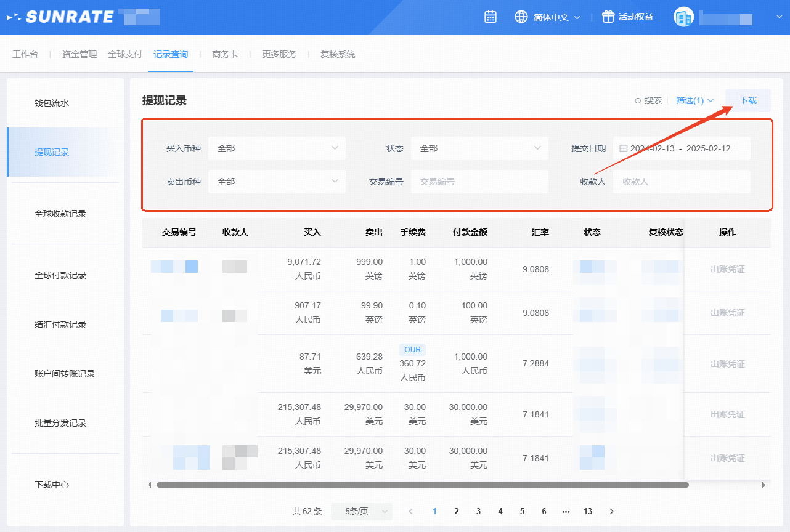Open the 提交日期 date range picker
The height and width of the screenshot is (532, 790).
681,148
